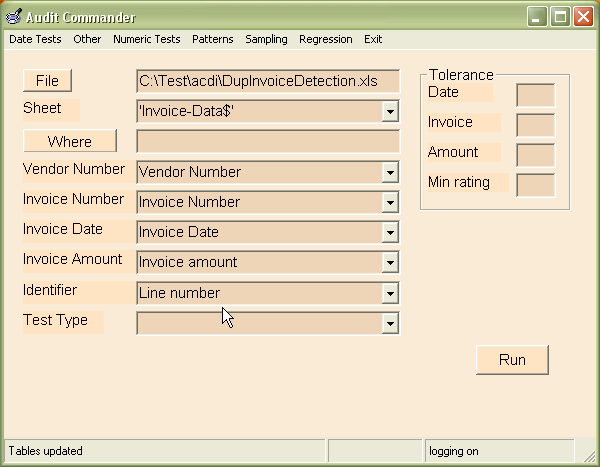Image resolution: width=600 pixels, height=467 pixels.
Task: Click the Tolerance Invoice input box
Action: [536, 125]
